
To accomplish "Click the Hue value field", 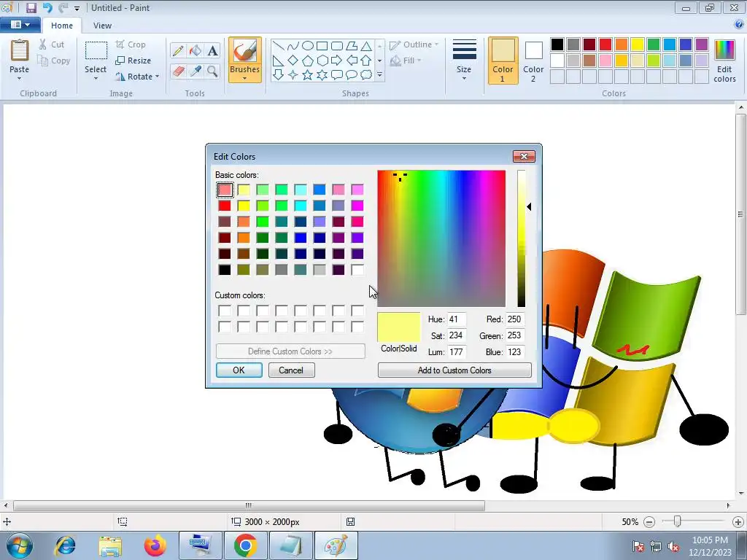I will click(x=456, y=319).
